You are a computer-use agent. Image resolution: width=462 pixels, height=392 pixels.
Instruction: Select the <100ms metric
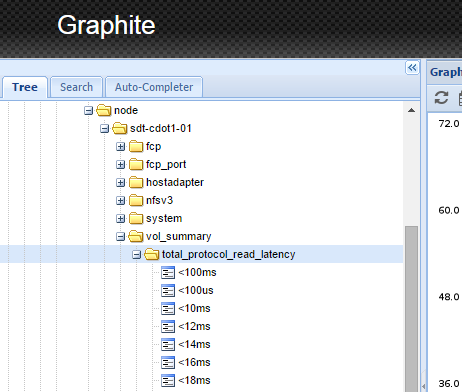197,272
